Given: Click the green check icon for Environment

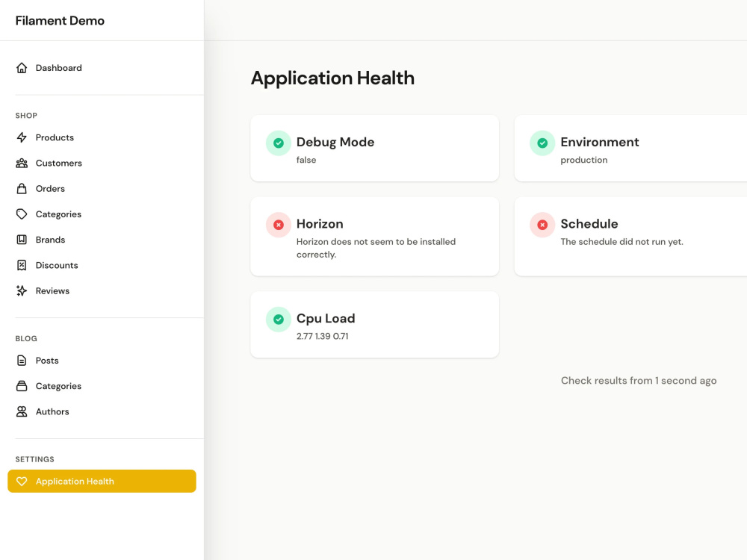Looking at the screenshot, I should coord(542,143).
